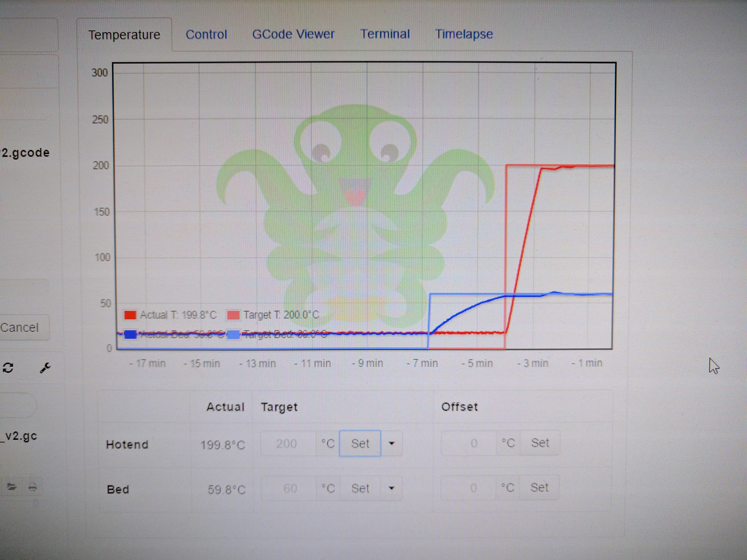Viewport: 747px width, 560px height.
Task: Switch to the Control tab
Action: coord(206,34)
